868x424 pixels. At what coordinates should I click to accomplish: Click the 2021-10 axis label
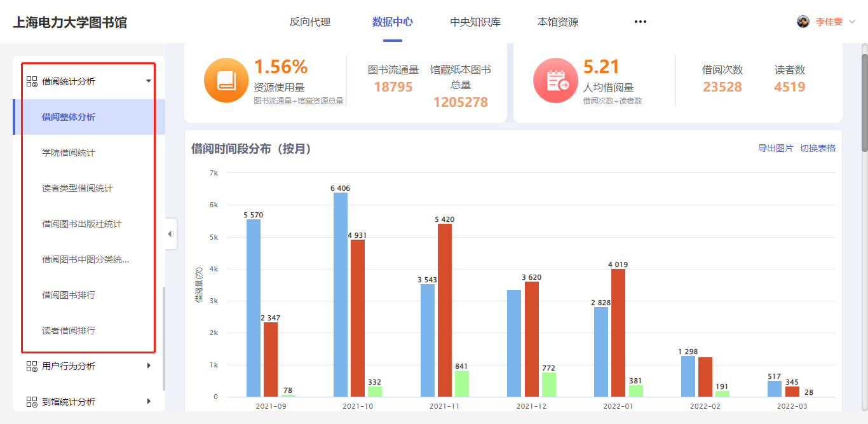pyautogui.click(x=358, y=406)
